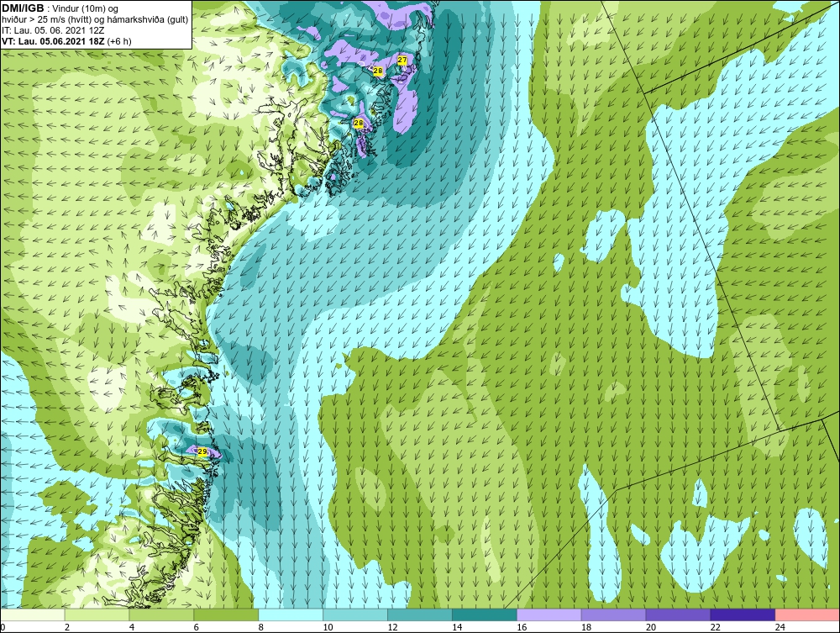Select the 10–12 m/s turquoise swatch
The width and height of the screenshot is (840, 633).
click(x=355, y=615)
